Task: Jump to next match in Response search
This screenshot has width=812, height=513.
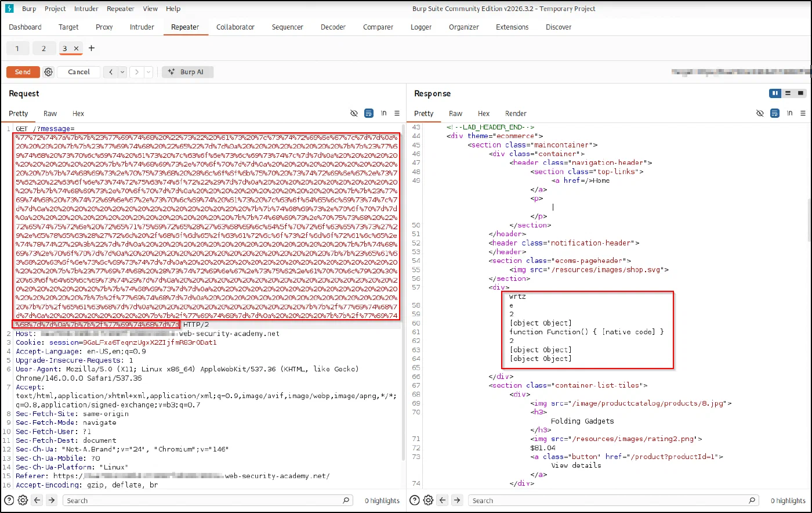Action: [x=457, y=500]
